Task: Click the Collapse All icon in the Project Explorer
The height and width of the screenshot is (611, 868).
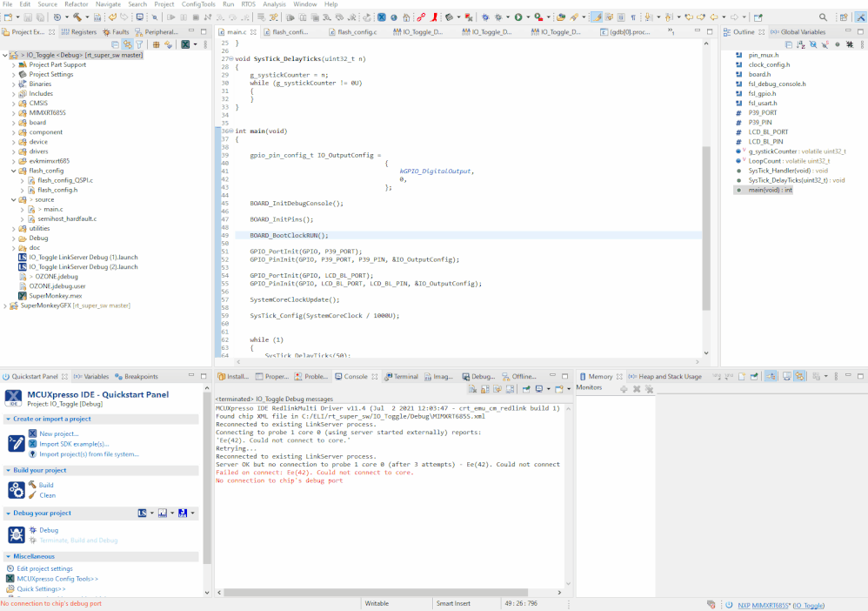Action: pyautogui.click(x=115, y=44)
